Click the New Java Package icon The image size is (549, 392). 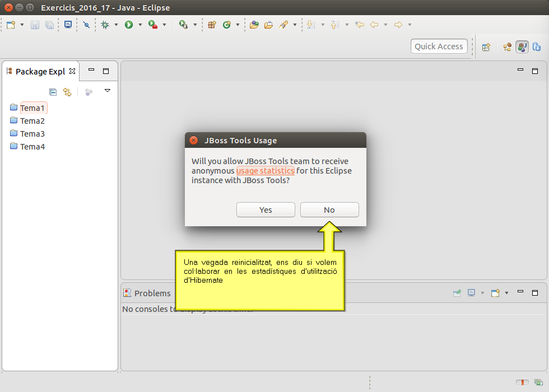pyautogui.click(x=212, y=25)
